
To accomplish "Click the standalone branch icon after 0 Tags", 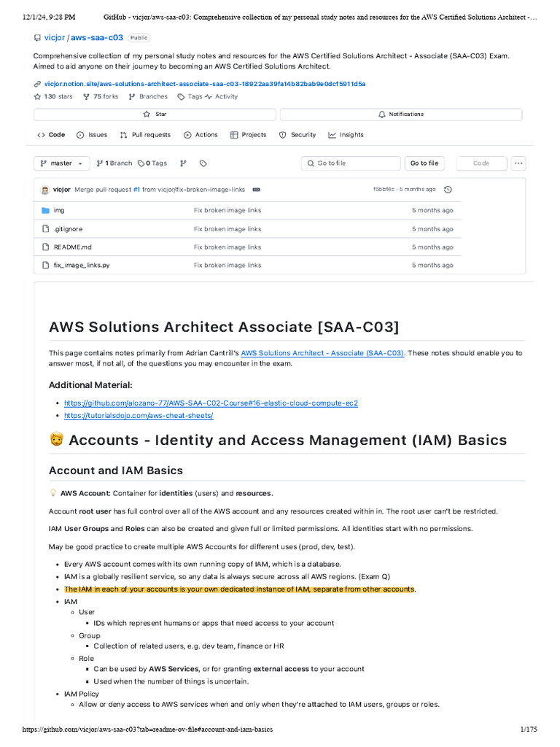I will [183, 163].
